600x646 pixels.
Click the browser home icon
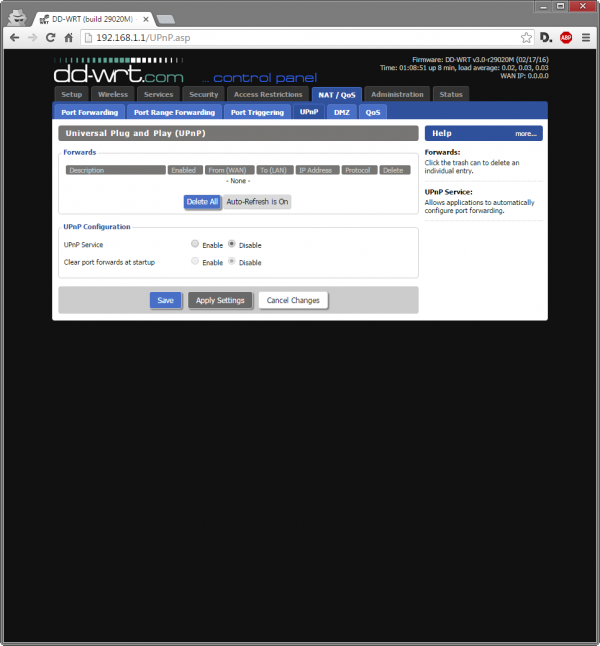click(69, 37)
